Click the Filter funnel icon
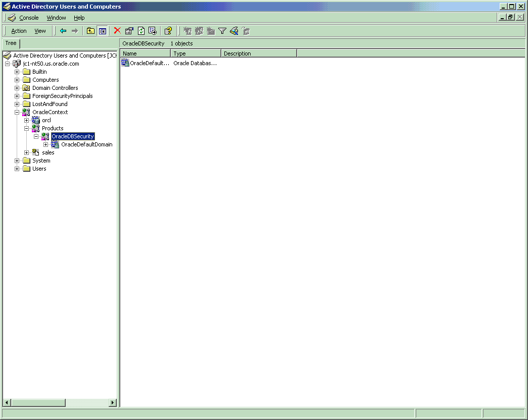The height and width of the screenshot is (420, 528). (222, 31)
